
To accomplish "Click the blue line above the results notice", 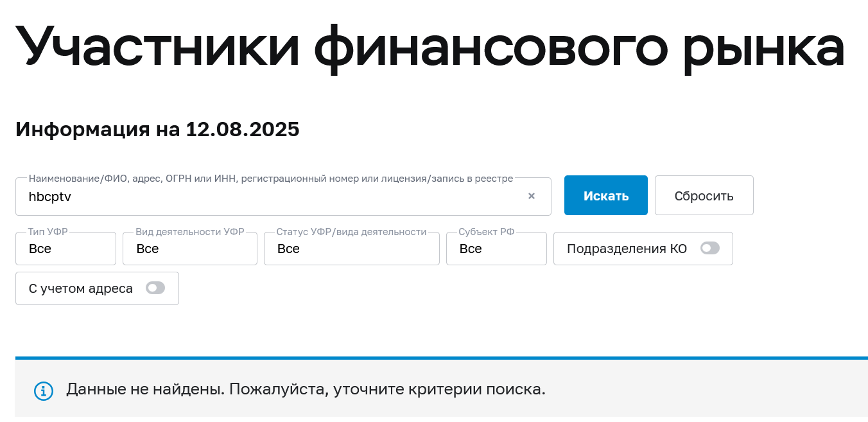I will click(441, 358).
